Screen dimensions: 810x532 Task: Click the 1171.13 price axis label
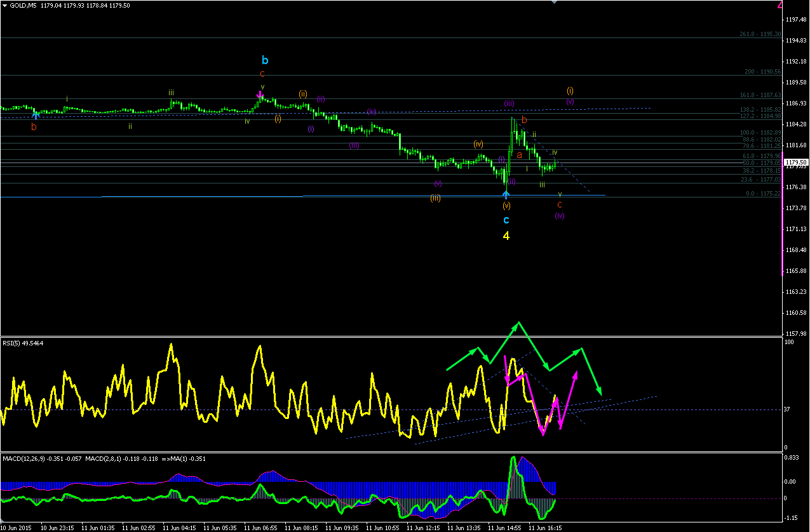point(797,229)
